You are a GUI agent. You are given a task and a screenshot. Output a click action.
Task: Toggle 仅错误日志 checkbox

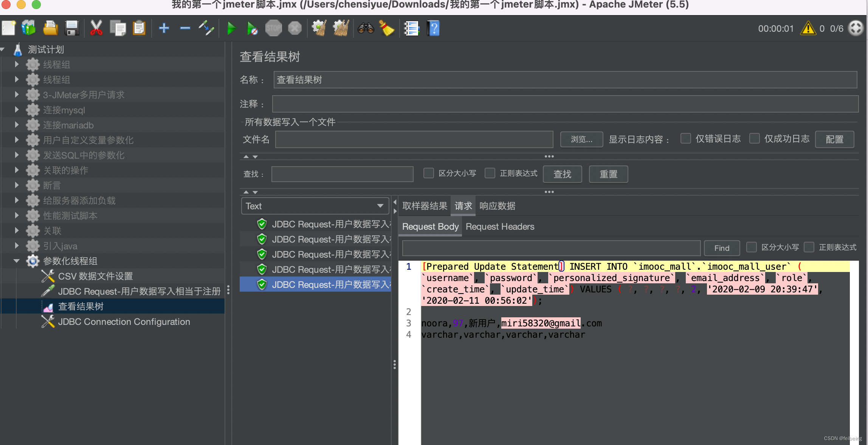point(685,138)
